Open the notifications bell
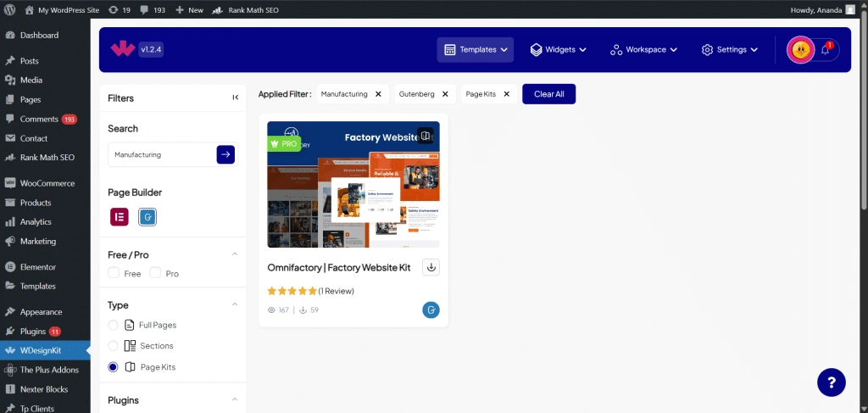The height and width of the screenshot is (413, 868). (826, 49)
